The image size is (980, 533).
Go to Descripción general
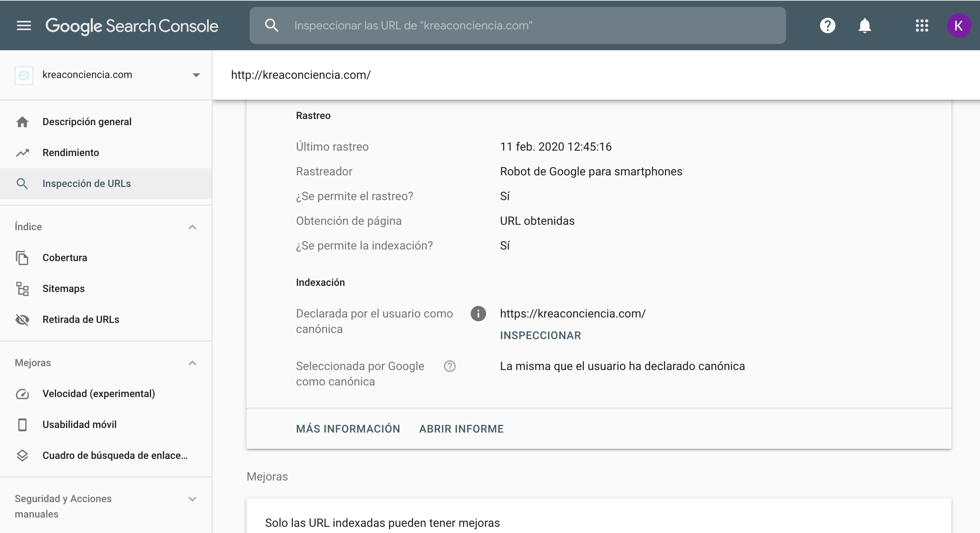point(106,122)
